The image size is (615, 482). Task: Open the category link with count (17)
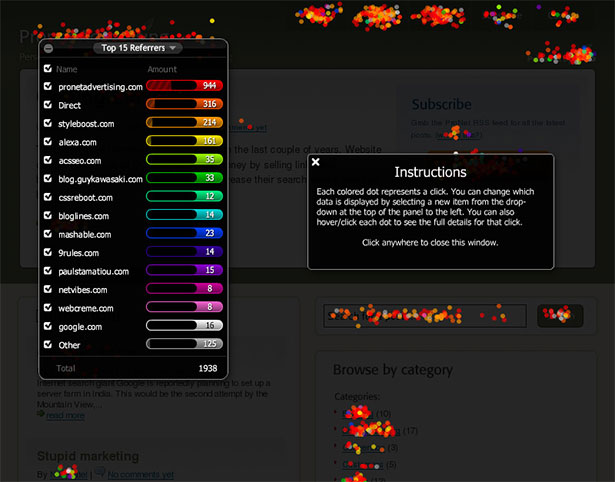click(371, 431)
